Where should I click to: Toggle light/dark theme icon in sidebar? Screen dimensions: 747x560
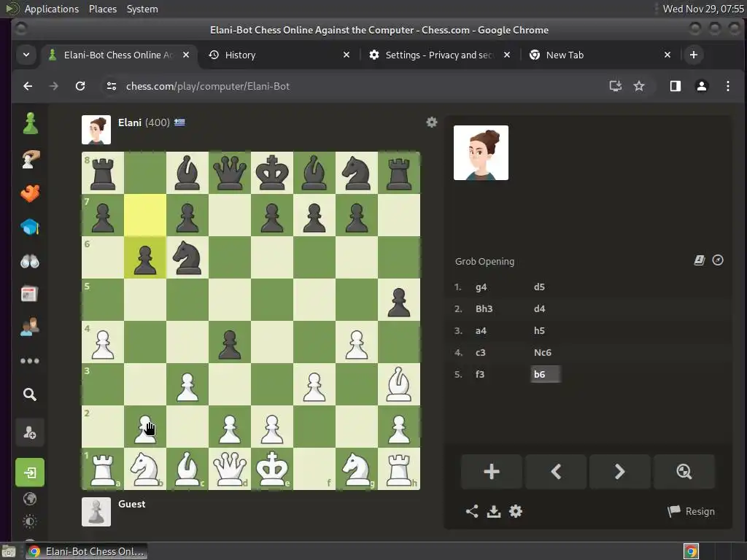pos(30,521)
